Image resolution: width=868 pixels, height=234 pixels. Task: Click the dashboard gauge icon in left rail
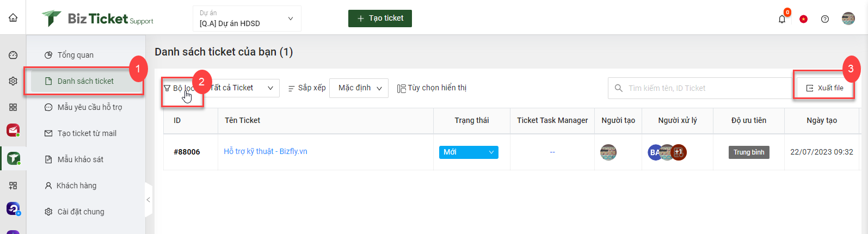point(13,55)
